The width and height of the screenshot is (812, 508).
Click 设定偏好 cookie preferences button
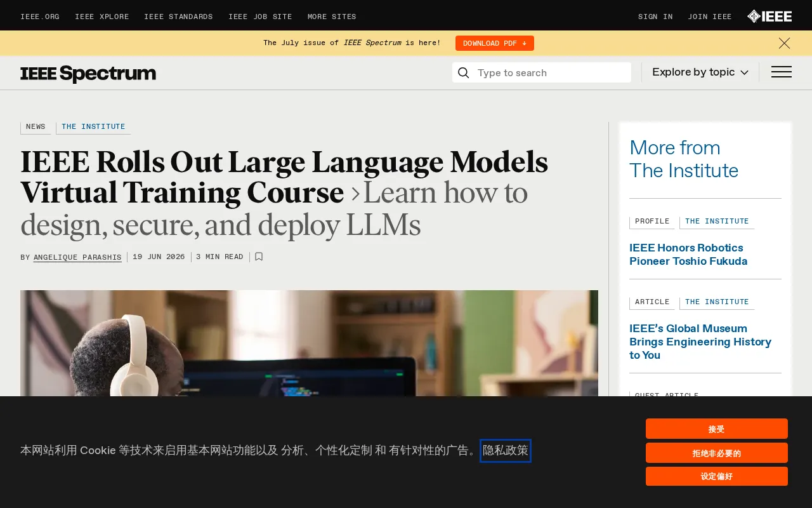717,476
